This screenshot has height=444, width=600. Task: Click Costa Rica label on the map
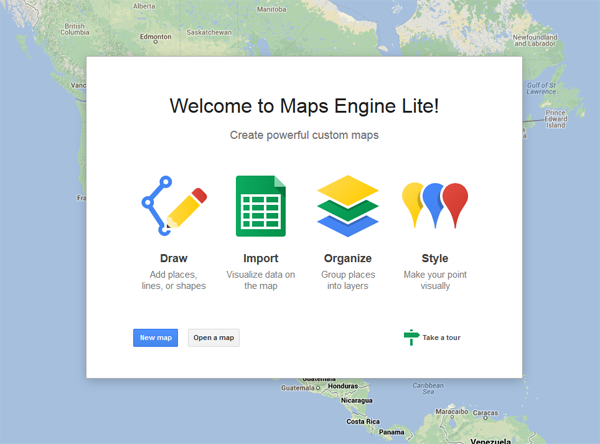(x=363, y=421)
